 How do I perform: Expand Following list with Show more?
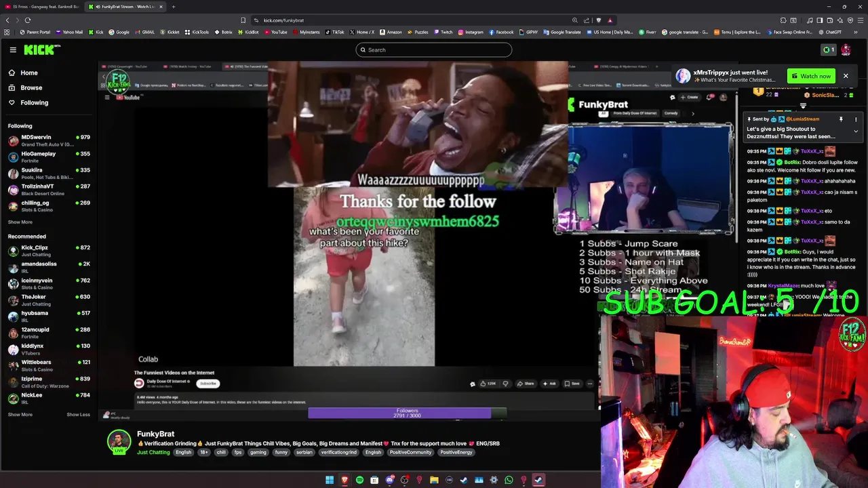[20, 222]
